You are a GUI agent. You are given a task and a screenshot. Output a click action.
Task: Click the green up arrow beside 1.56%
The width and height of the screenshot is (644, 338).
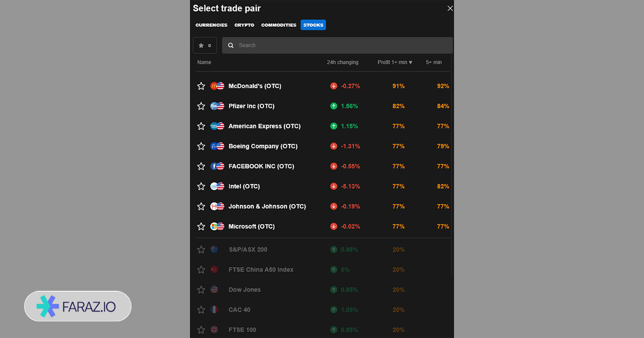pos(334,106)
